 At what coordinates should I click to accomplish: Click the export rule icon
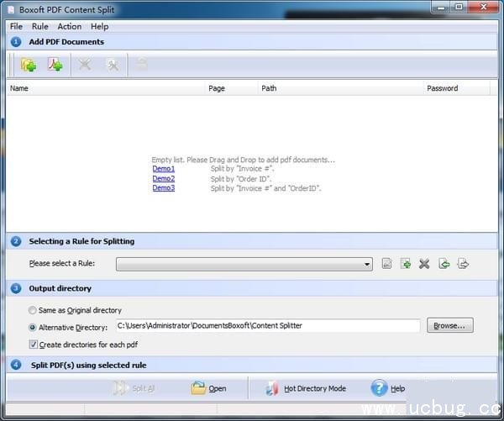pos(463,264)
